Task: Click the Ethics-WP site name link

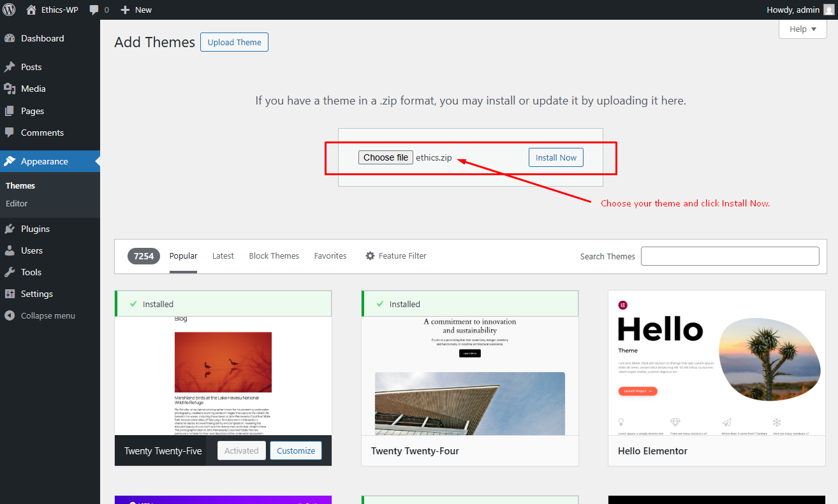Action: pyautogui.click(x=60, y=10)
